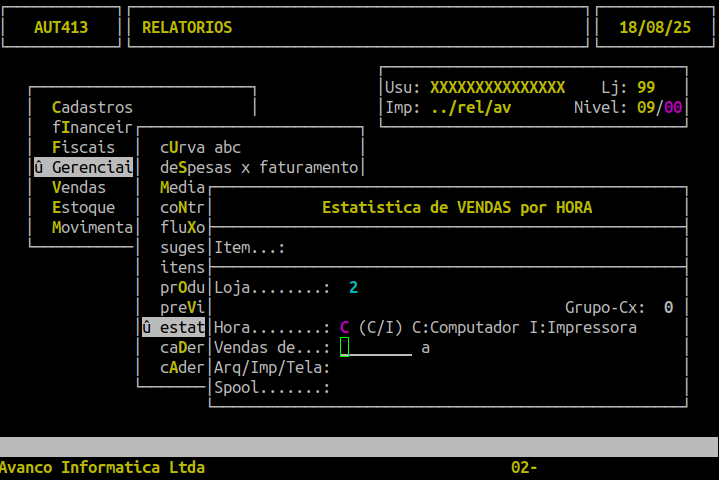Select the caDer submenu entry
Viewport: 721px width, 480px height.
pos(182,348)
